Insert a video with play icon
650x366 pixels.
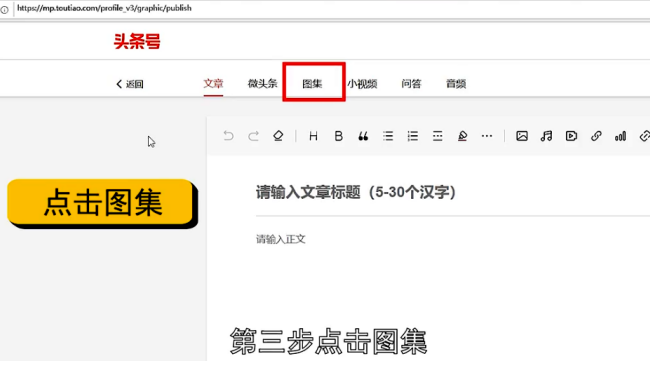point(571,136)
